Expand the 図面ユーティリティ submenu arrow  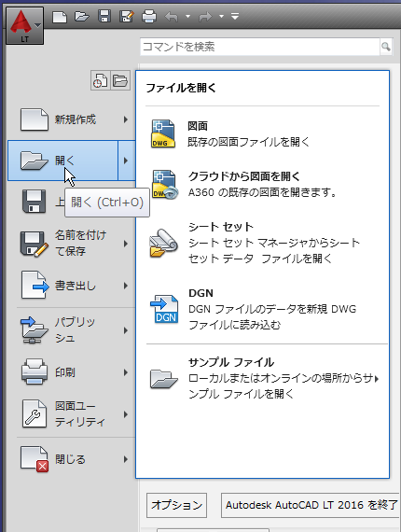click(126, 414)
